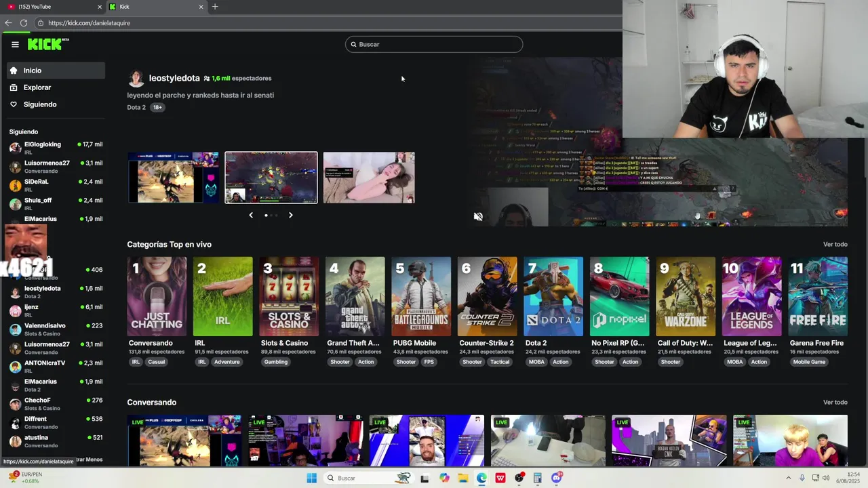The height and width of the screenshot is (488, 868).
Task: Open the Slots & Casino category card
Action: pos(289,296)
